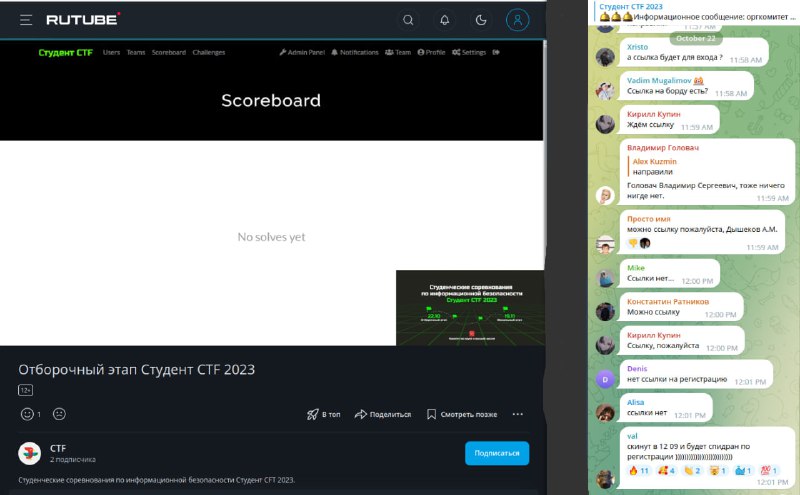Select the Scoreboard menu item
The image size is (800, 495).
[x=169, y=53]
